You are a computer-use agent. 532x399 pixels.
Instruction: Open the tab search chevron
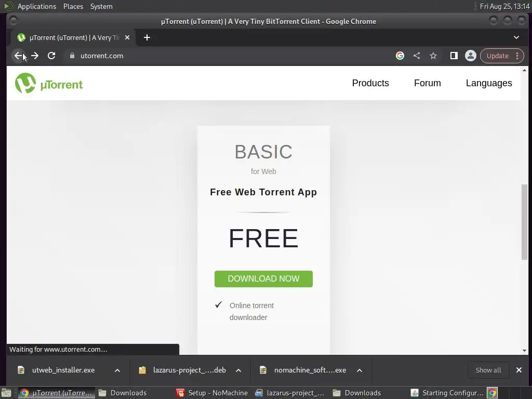pos(516,37)
